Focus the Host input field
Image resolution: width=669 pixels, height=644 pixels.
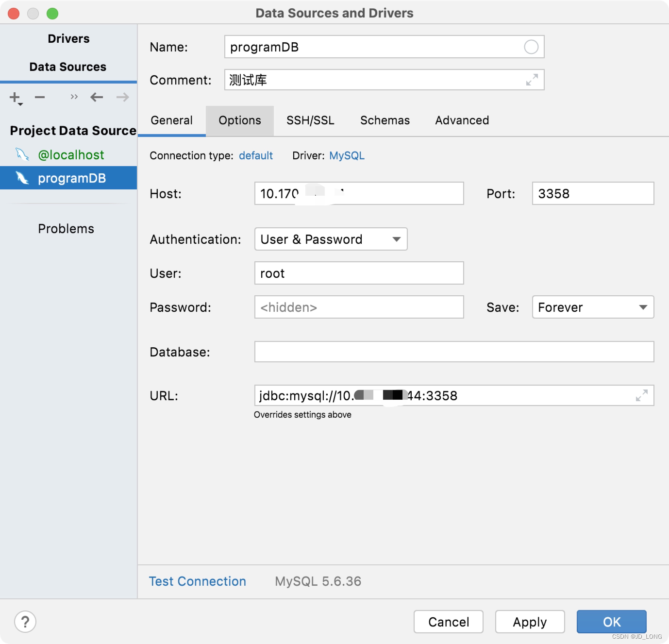[359, 194]
